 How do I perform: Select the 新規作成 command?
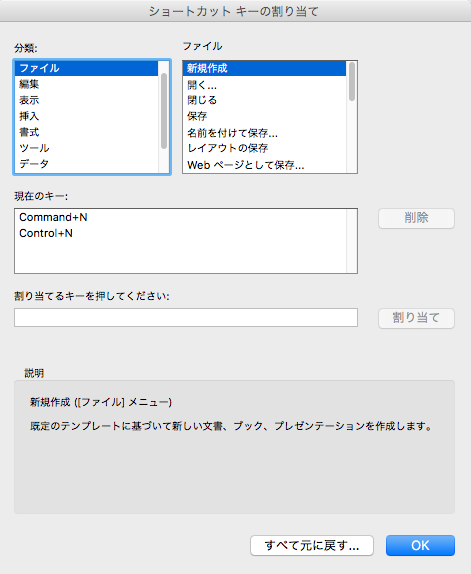pos(264,68)
